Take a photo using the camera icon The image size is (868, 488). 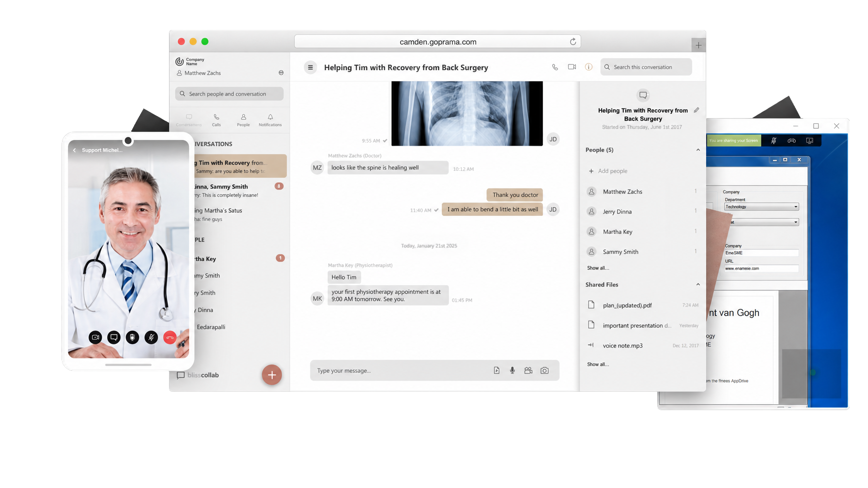click(544, 370)
